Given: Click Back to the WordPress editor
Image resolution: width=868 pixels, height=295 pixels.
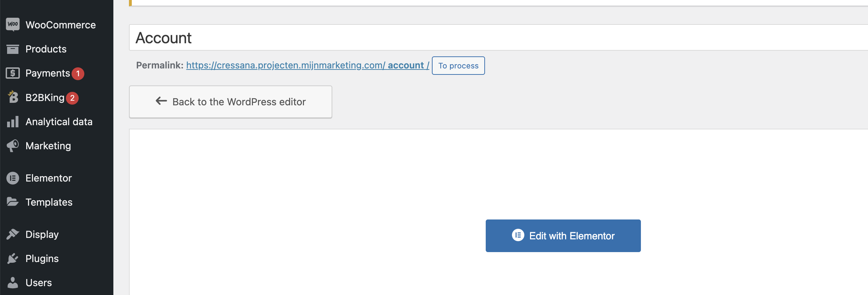Looking at the screenshot, I should [231, 102].
